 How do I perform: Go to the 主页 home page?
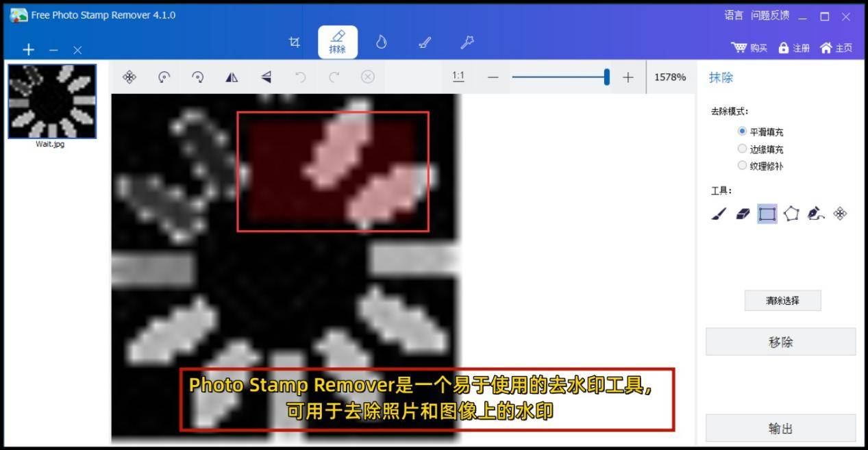pos(836,47)
